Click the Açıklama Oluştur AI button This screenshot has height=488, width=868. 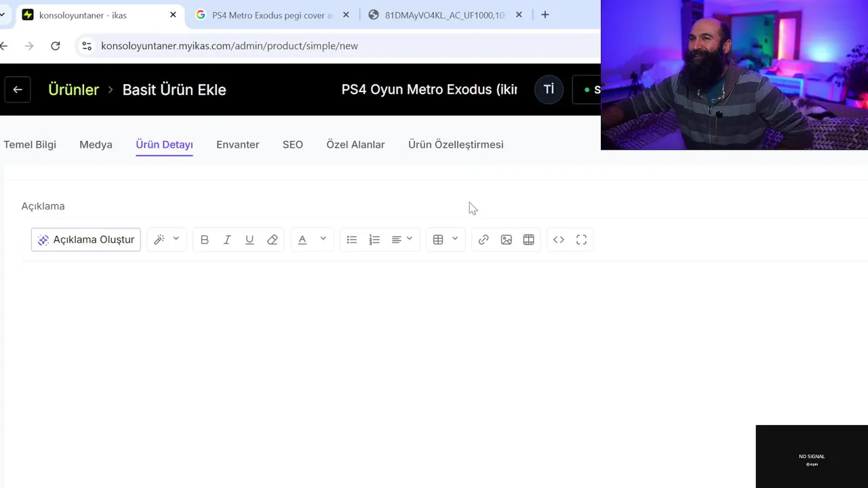point(85,240)
